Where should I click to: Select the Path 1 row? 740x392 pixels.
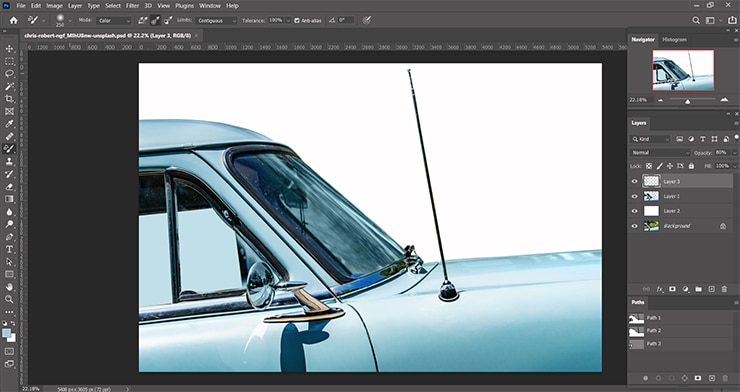click(681, 318)
